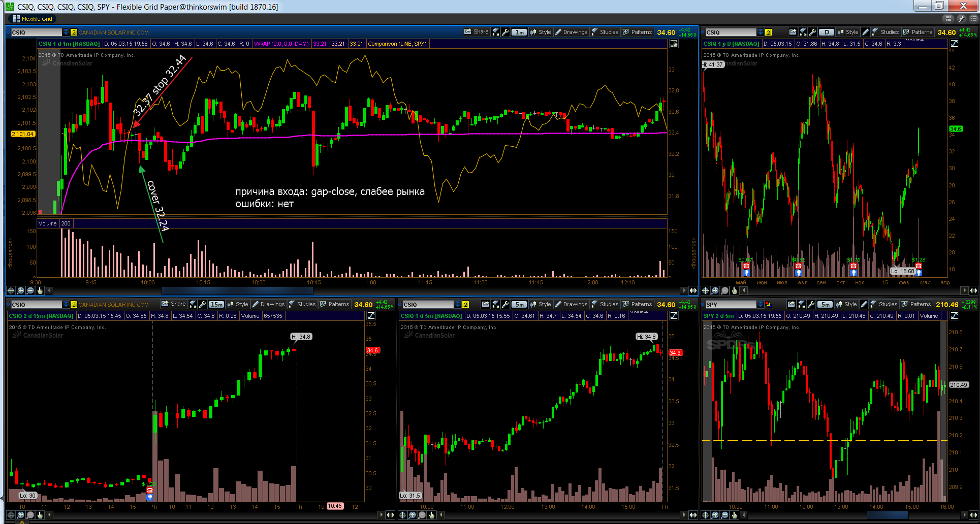Click Share button in the 1m CSIQ chart
Screen dimensions: 980x524
(477, 32)
